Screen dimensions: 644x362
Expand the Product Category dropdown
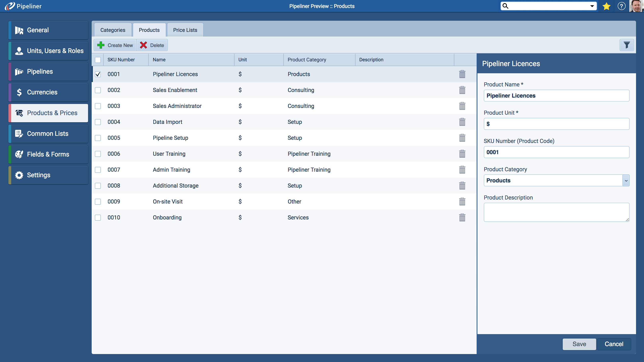[x=626, y=180]
